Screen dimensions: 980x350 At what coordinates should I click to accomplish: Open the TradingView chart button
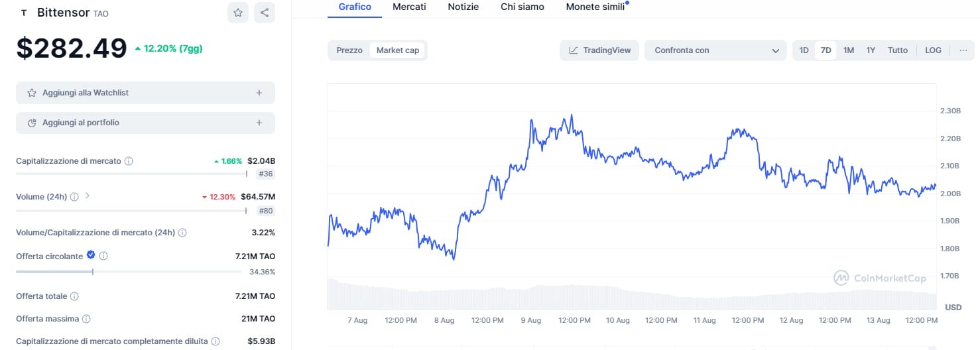(x=599, y=50)
